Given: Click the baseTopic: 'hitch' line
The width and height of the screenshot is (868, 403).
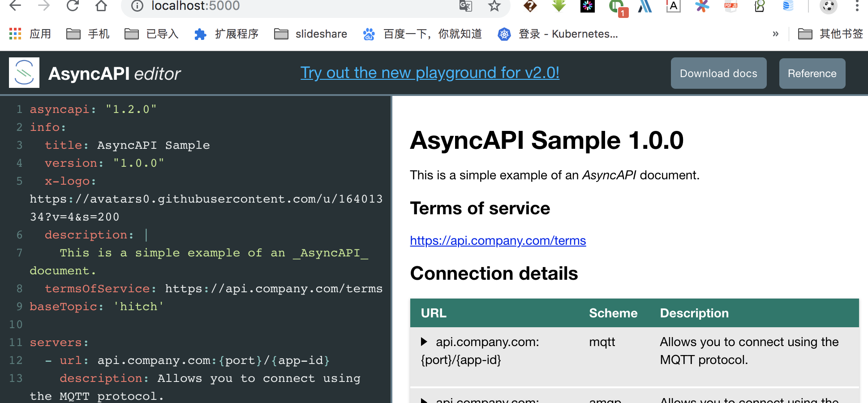Looking at the screenshot, I should click(97, 307).
